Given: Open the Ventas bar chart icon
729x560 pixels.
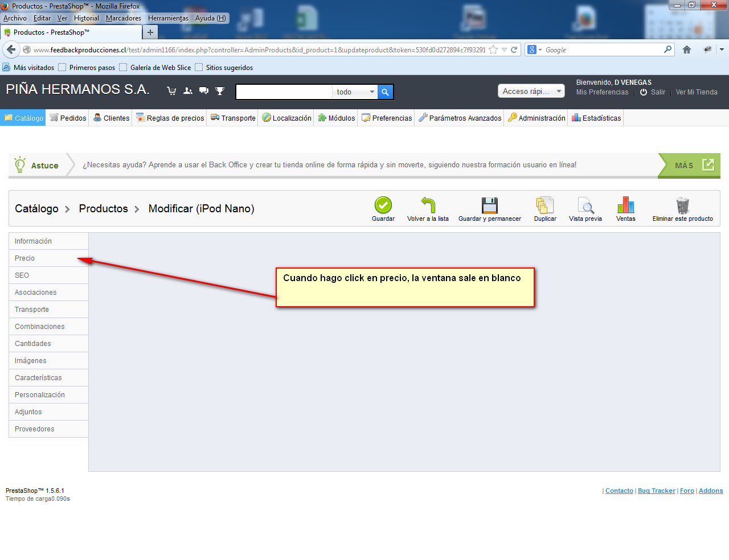Looking at the screenshot, I should point(625,205).
